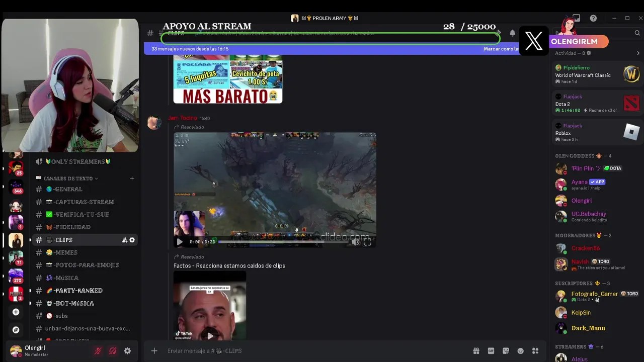Screen dimensions: 644x362
Task: Open user settings gear
Action: [127, 351]
